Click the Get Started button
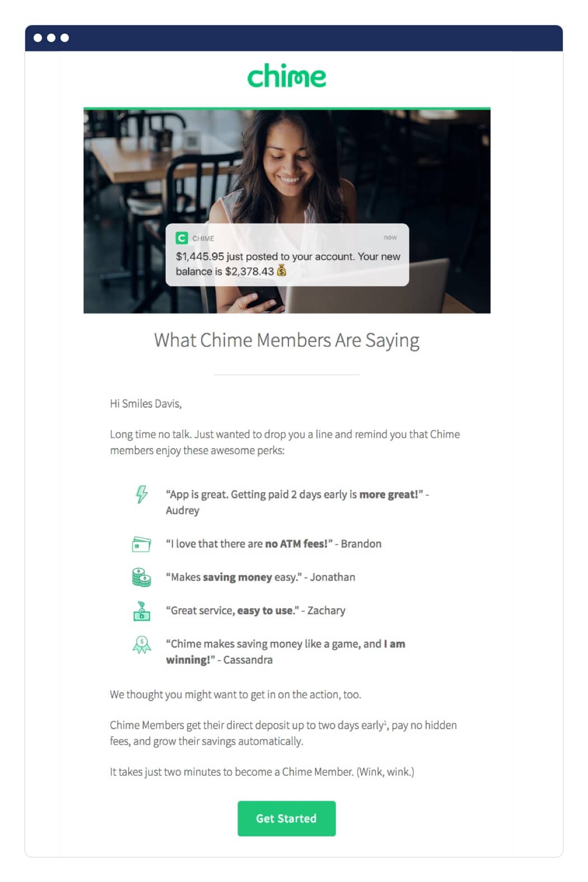588x882 pixels. click(286, 818)
